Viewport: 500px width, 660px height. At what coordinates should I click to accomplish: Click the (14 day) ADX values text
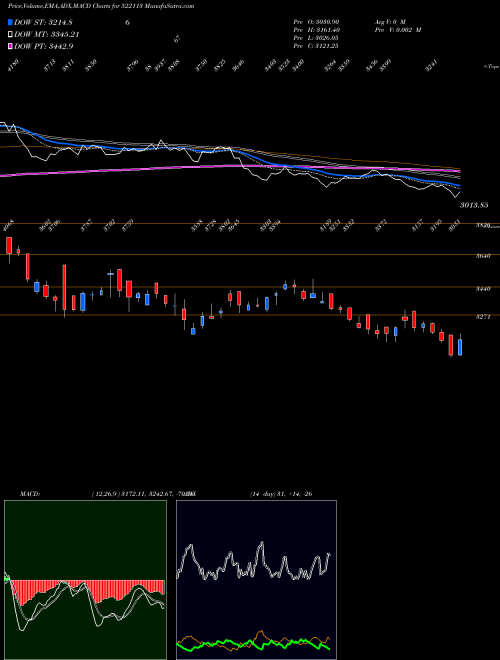pos(281,494)
